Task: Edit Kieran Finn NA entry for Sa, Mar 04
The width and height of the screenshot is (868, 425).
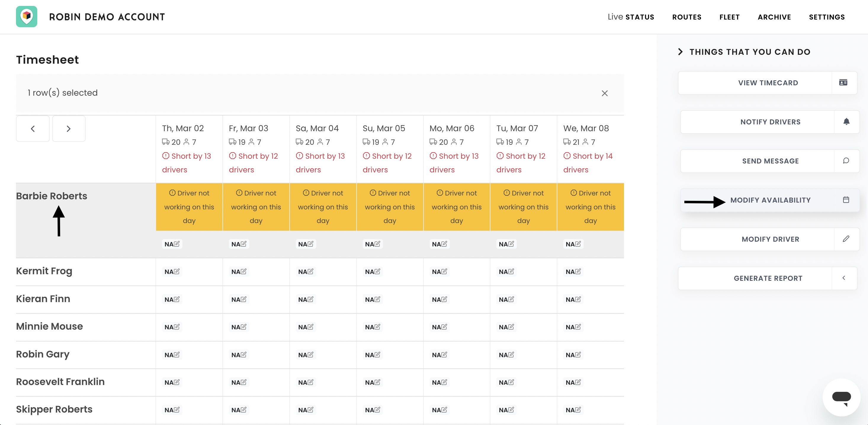Action: click(306, 299)
